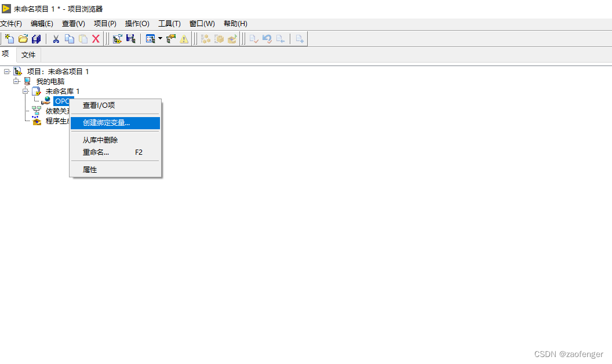Click the Copy toolbar icon
The image size is (612, 364).
tap(69, 38)
